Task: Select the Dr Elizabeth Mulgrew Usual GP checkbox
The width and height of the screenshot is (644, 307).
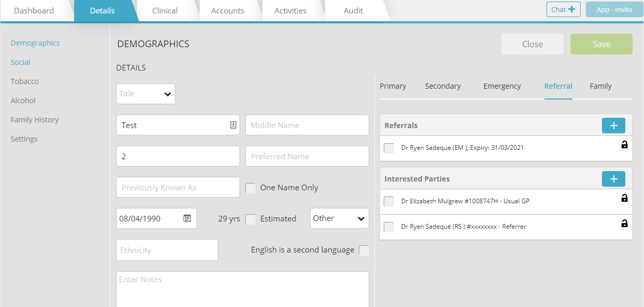Action: (389, 201)
